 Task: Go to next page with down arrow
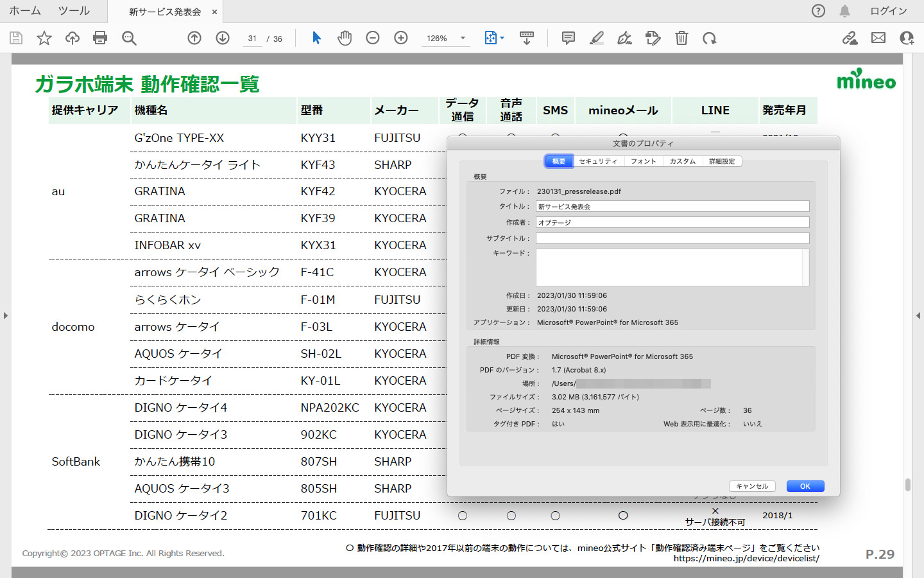223,38
